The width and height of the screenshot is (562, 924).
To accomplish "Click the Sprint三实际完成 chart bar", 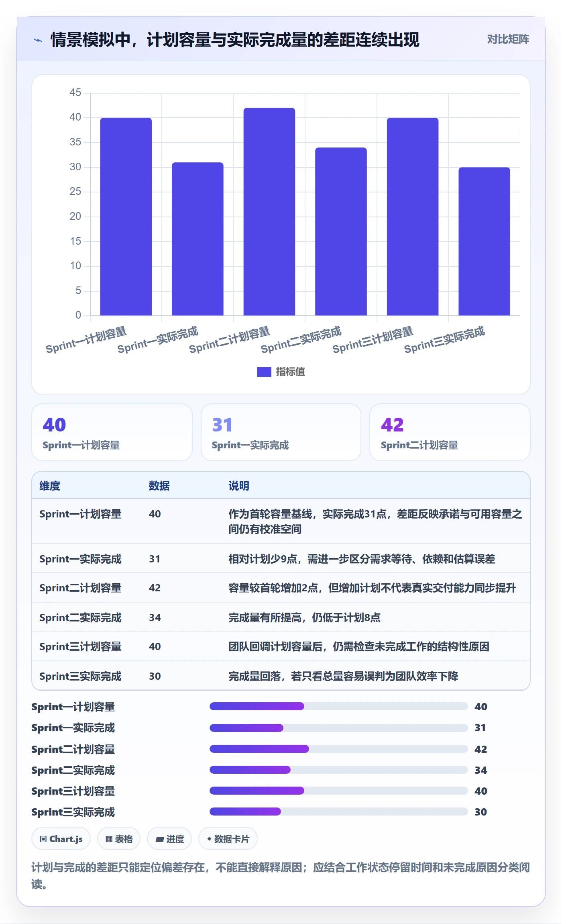I will (x=484, y=241).
